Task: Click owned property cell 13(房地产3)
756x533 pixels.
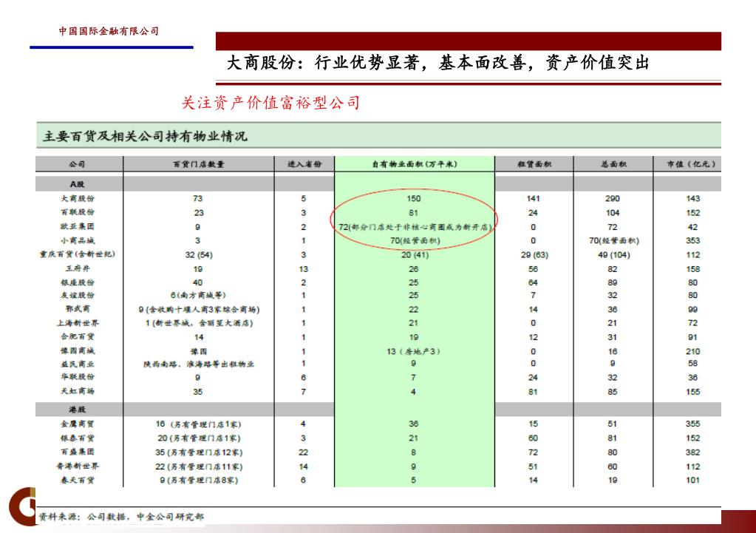Action: [x=413, y=351]
